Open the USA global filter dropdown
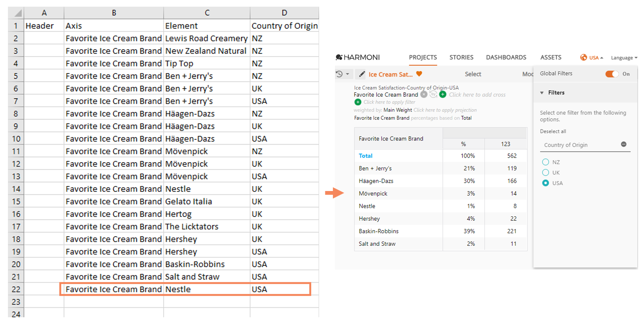The width and height of the screenshot is (644, 321). click(x=596, y=58)
